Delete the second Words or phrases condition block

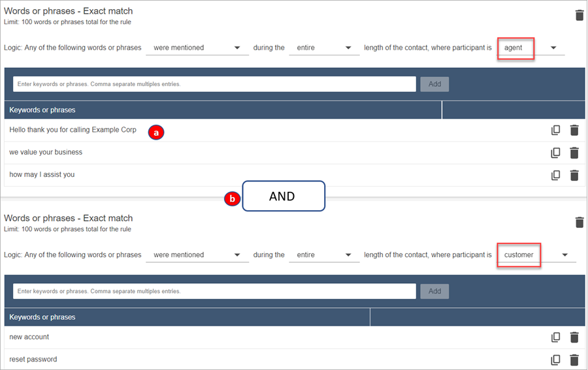579,223
